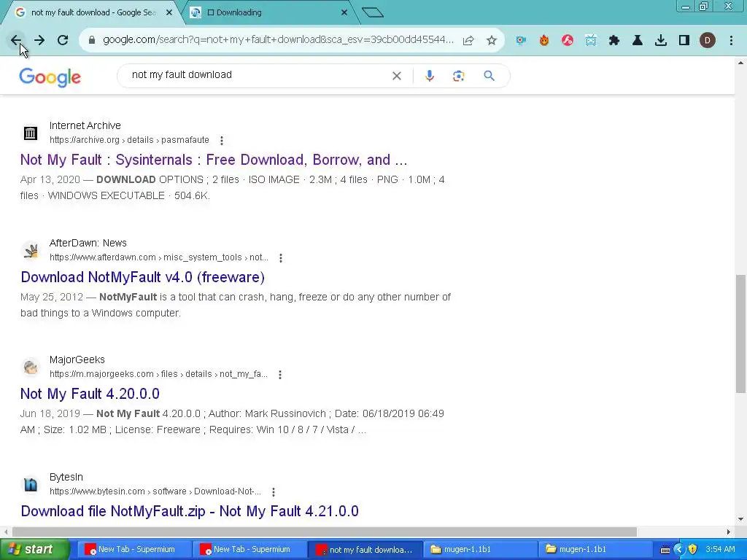Click the horizontal scrollbar thumb
The width and height of the screenshot is (747, 560).
324,532
